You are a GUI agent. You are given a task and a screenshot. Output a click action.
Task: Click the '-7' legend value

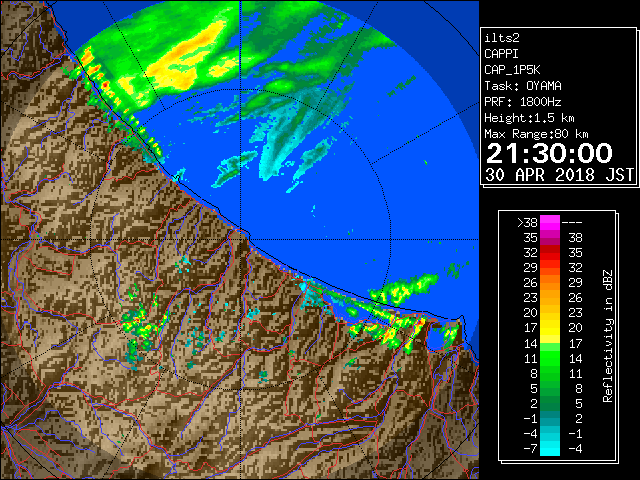530,448
